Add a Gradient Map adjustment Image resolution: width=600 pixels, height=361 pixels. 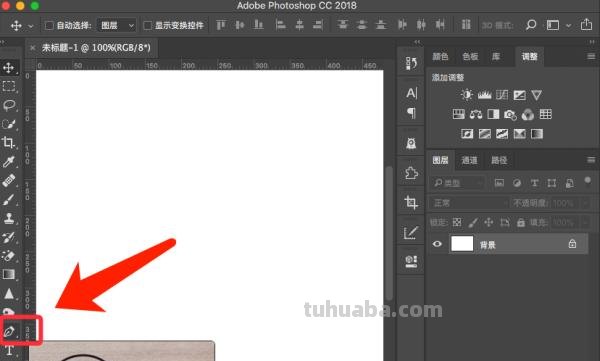click(536, 134)
